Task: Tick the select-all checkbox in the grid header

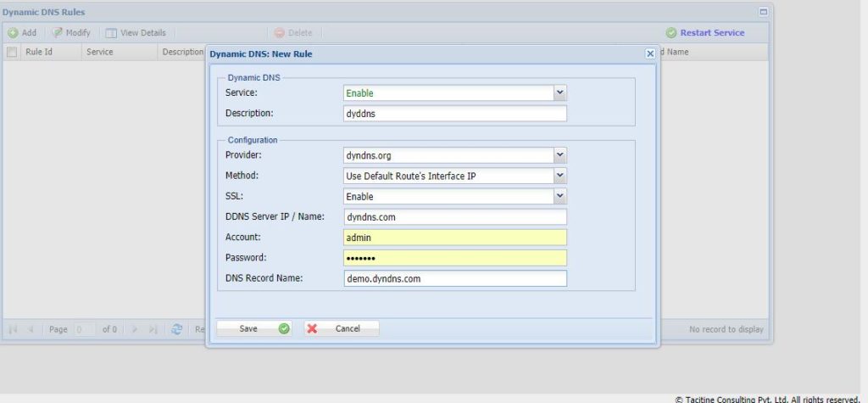Action: pos(12,52)
